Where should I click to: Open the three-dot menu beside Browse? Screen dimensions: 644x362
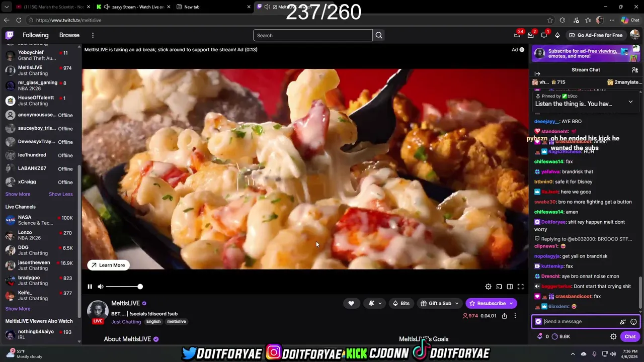[93, 35]
